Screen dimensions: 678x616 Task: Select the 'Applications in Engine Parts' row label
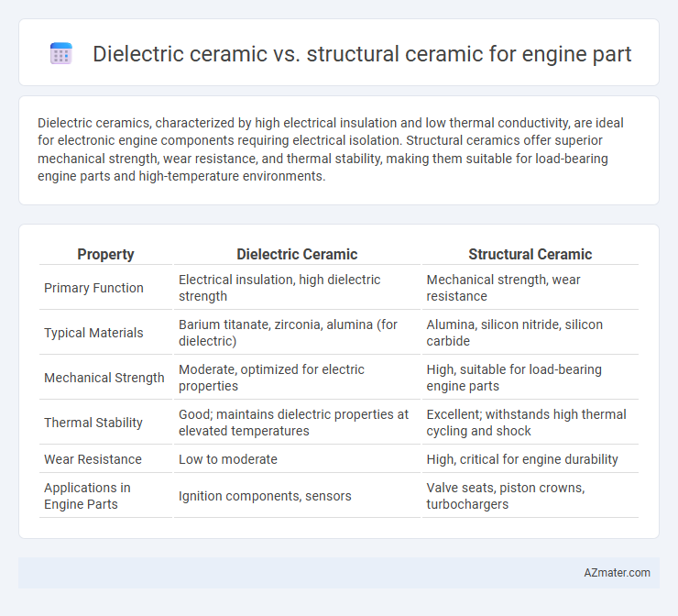(87, 496)
